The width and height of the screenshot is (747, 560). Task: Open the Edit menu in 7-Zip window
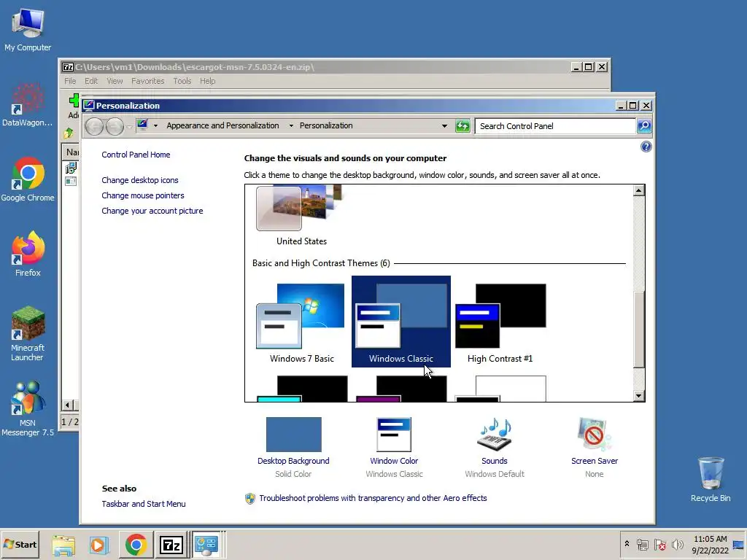point(91,81)
